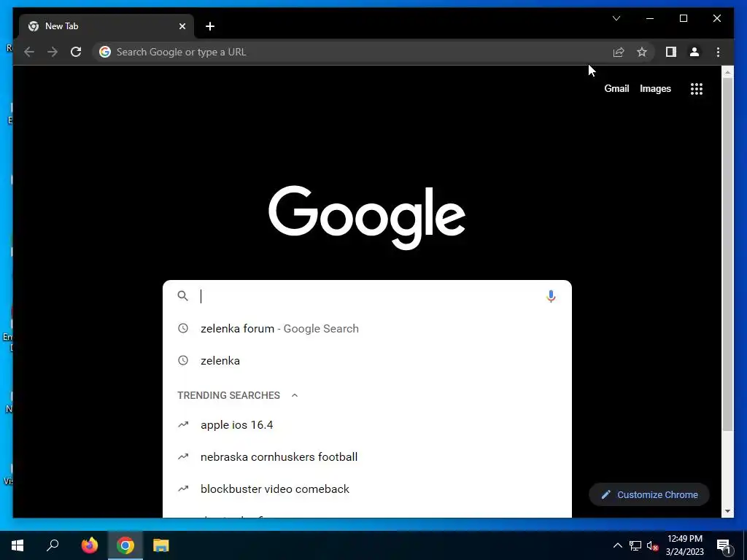This screenshot has height=560, width=747.
Task: Close the New Tab tab
Action: pyautogui.click(x=182, y=26)
